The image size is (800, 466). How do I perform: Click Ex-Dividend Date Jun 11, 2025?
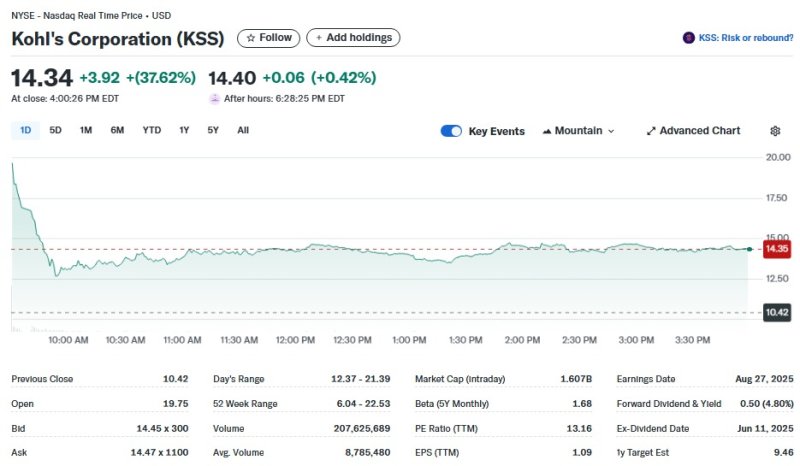tap(765, 429)
